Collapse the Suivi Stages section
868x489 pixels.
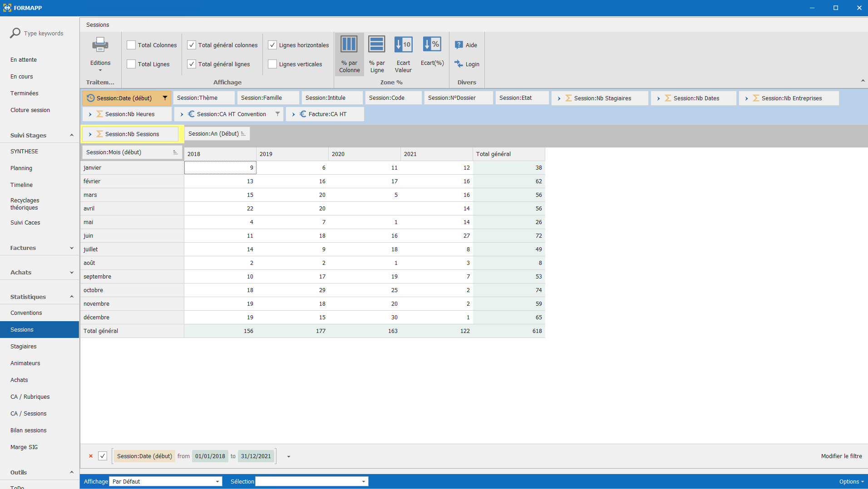(x=71, y=135)
